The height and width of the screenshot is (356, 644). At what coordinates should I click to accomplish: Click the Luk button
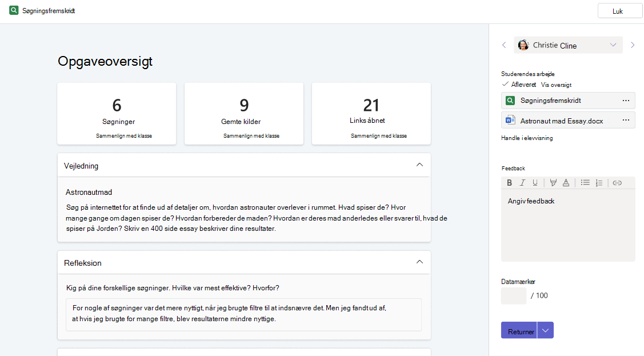coord(620,11)
